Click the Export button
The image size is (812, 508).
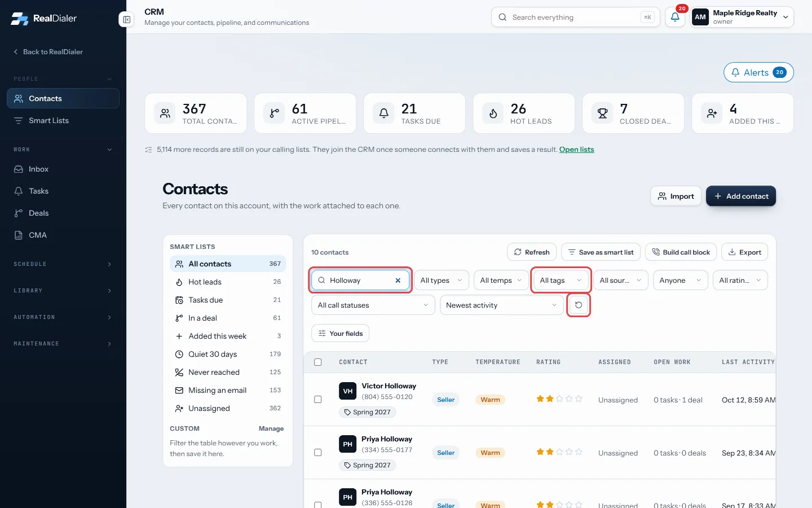tap(744, 252)
